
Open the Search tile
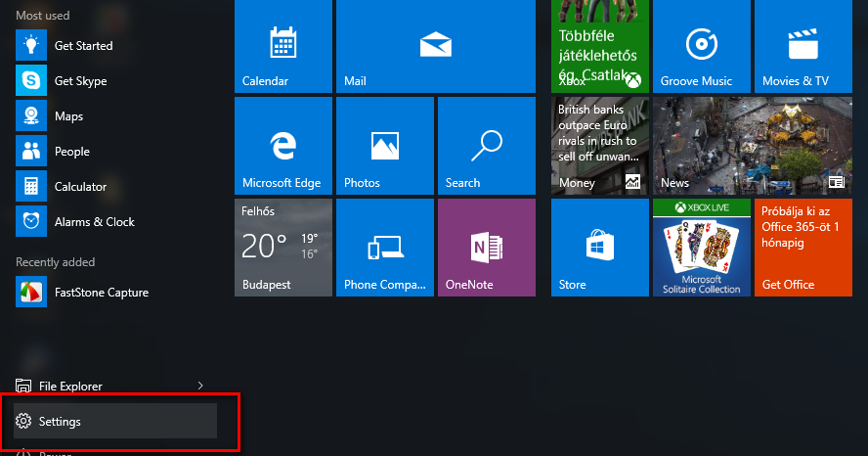tap(487, 146)
